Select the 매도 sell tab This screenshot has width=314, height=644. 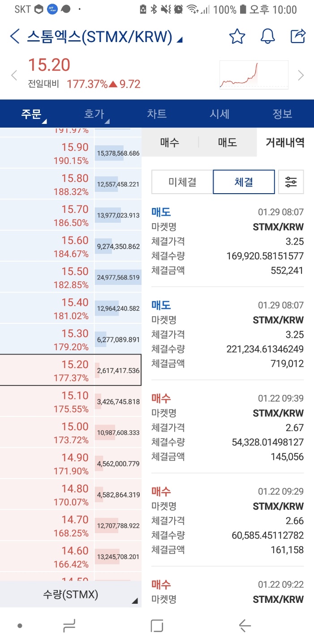pos(228,142)
